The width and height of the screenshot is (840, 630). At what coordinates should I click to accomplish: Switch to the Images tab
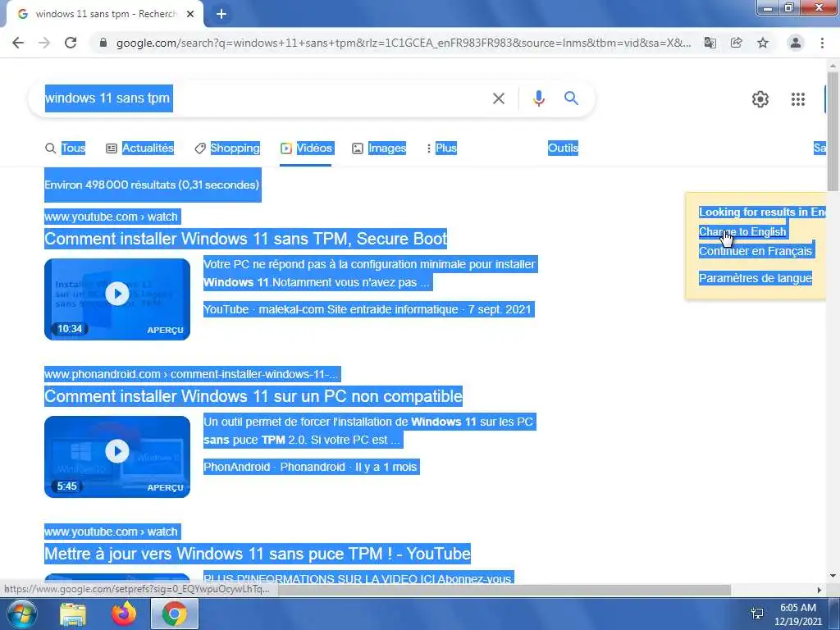coord(379,148)
